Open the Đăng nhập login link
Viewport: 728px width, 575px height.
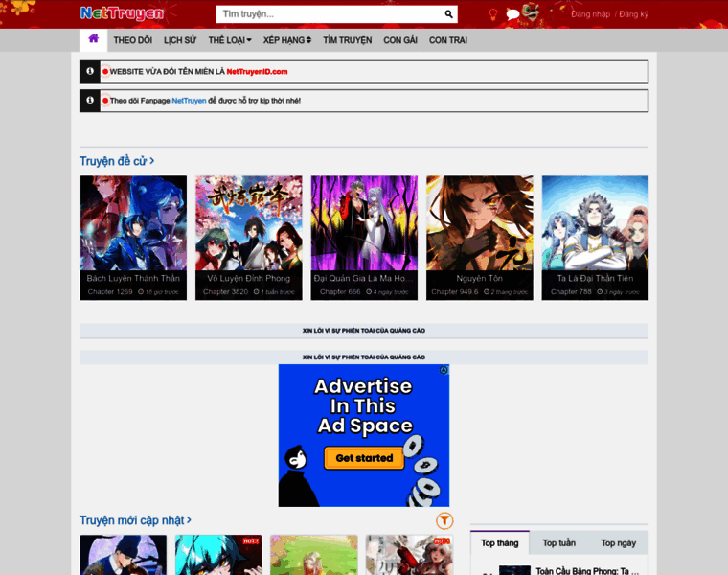click(591, 14)
